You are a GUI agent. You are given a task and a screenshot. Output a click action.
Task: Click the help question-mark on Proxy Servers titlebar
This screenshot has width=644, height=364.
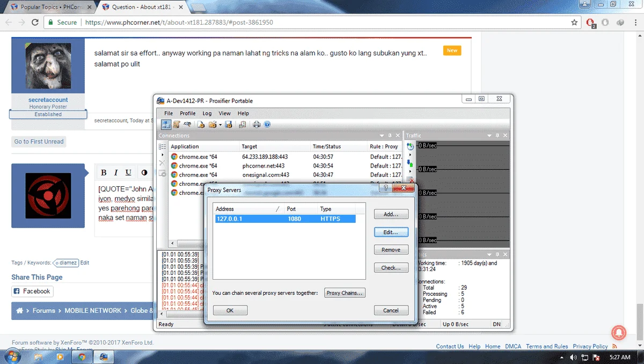pyautogui.click(x=386, y=188)
